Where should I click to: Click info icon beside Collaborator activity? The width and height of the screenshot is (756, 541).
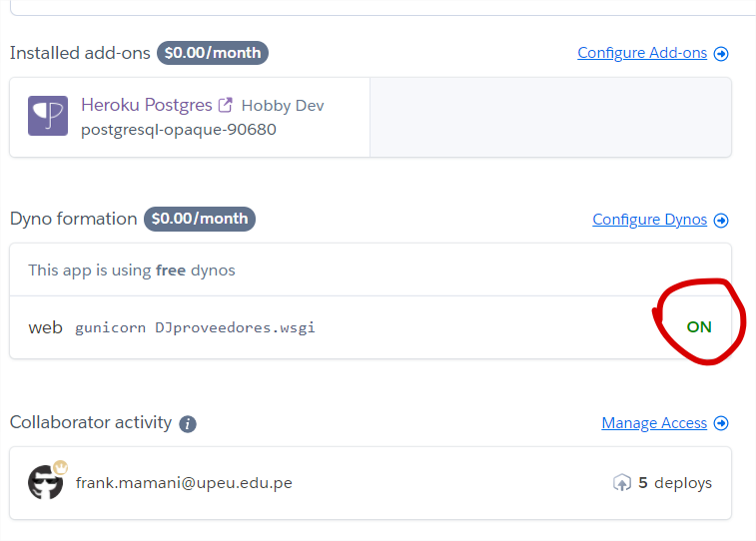188,424
